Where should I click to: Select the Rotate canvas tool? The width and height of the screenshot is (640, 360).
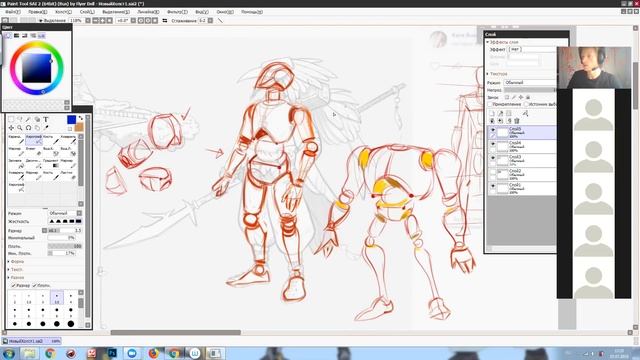(x=28, y=128)
